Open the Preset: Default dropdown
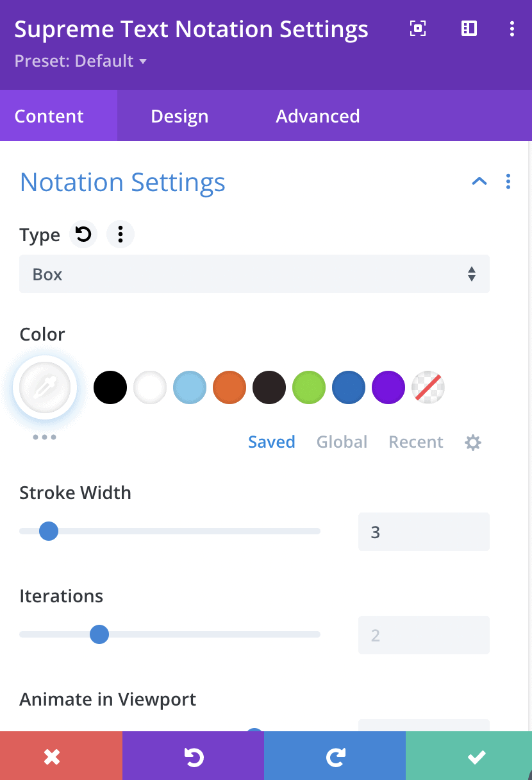This screenshot has height=780, width=532. 81,62
